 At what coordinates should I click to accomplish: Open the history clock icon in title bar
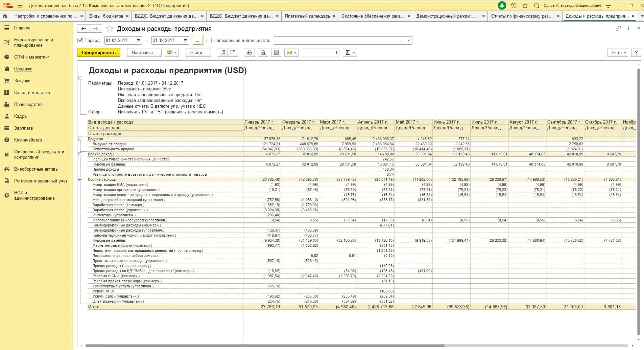click(514, 5)
